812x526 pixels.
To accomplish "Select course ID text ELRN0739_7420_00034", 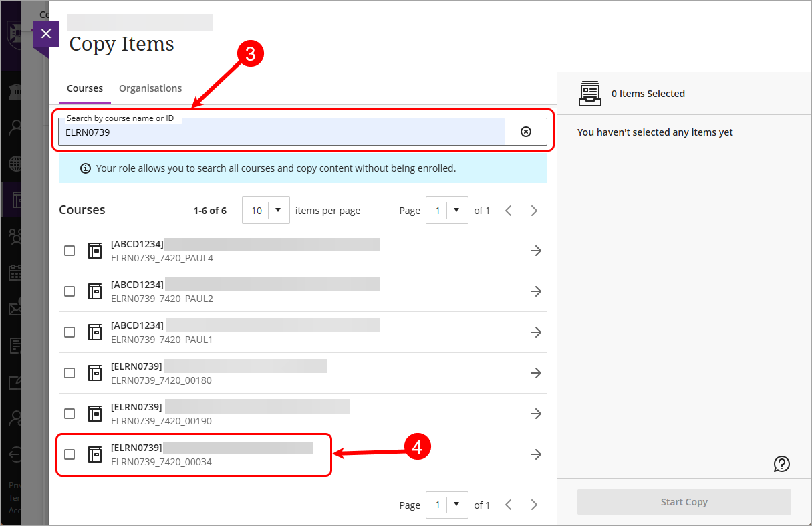I will tap(161, 462).
